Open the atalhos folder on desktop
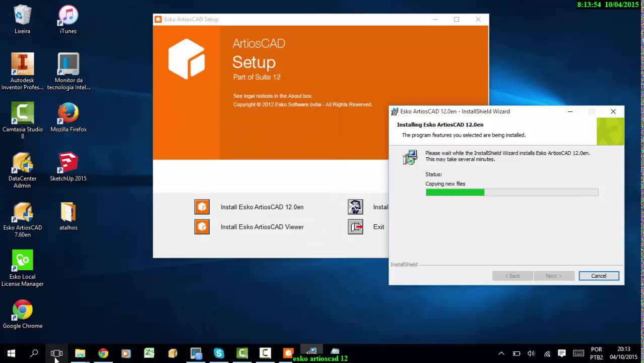 [x=68, y=216]
